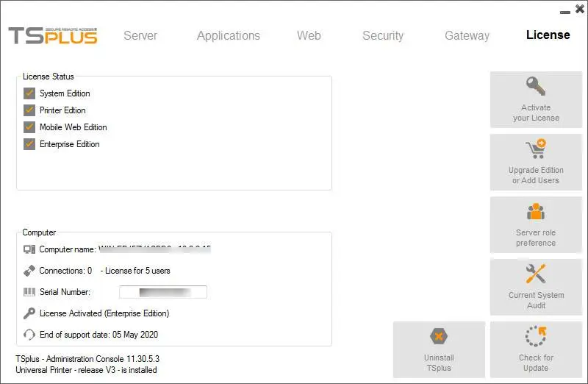Click the Current System Audit label
This screenshot has width=588, height=384.
(x=537, y=300)
